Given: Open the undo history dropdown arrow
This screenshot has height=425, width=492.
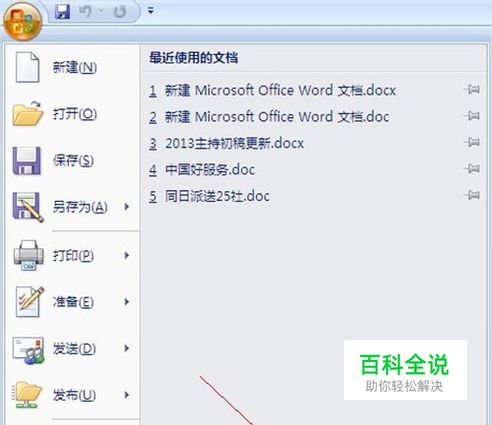Looking at the screenshot, I should [x=101, y=12].
